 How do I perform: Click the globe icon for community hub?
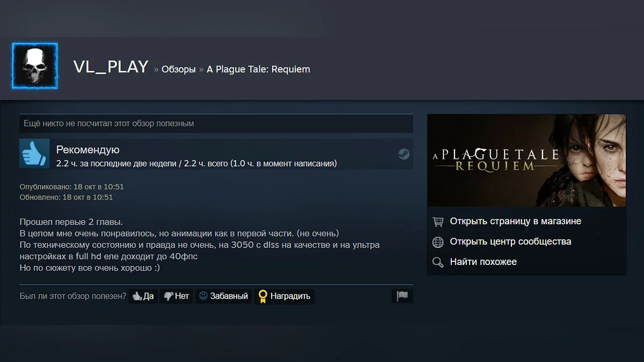click(x=438, y=242)
